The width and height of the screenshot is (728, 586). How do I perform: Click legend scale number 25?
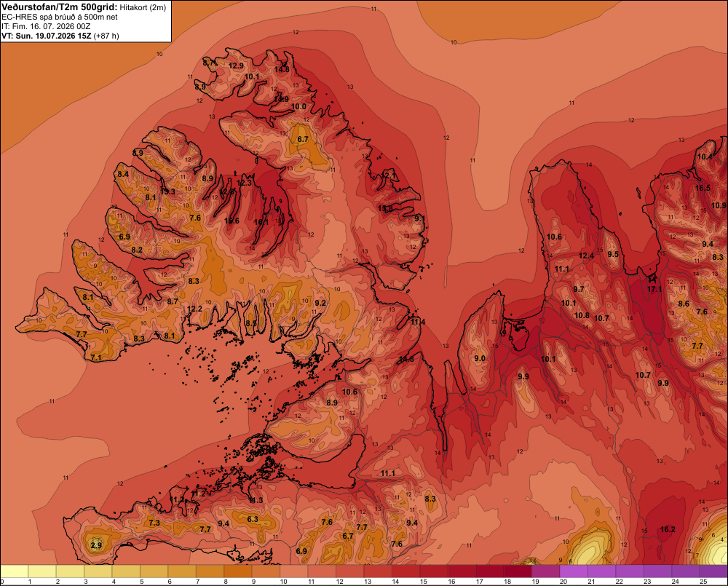click(703, 582)
